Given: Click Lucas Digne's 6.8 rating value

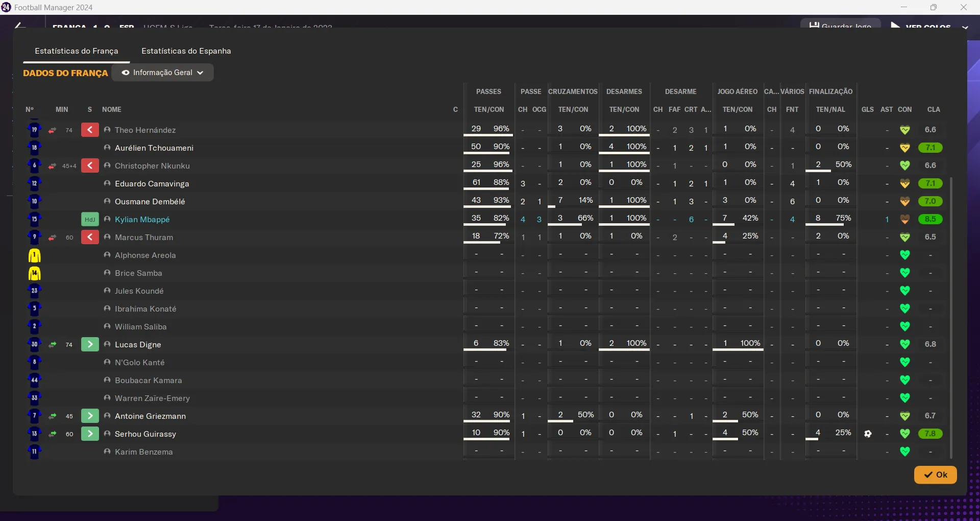Looking at the screenshot, I should pos(930,344).
